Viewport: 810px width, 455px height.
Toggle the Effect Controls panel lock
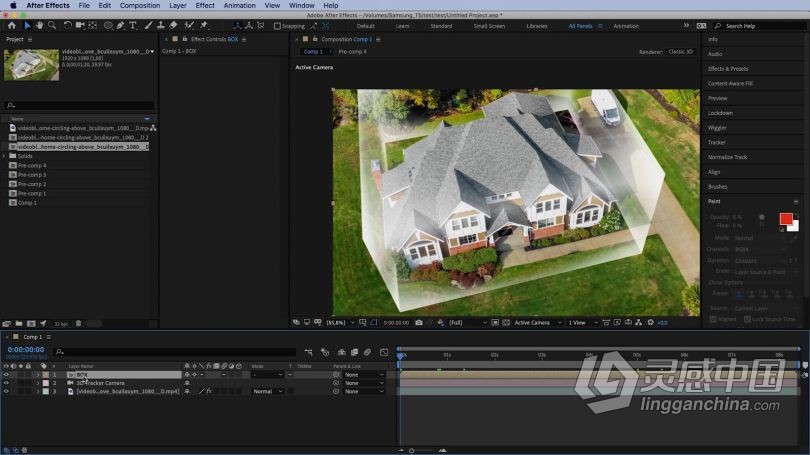[x=184, y=39]
